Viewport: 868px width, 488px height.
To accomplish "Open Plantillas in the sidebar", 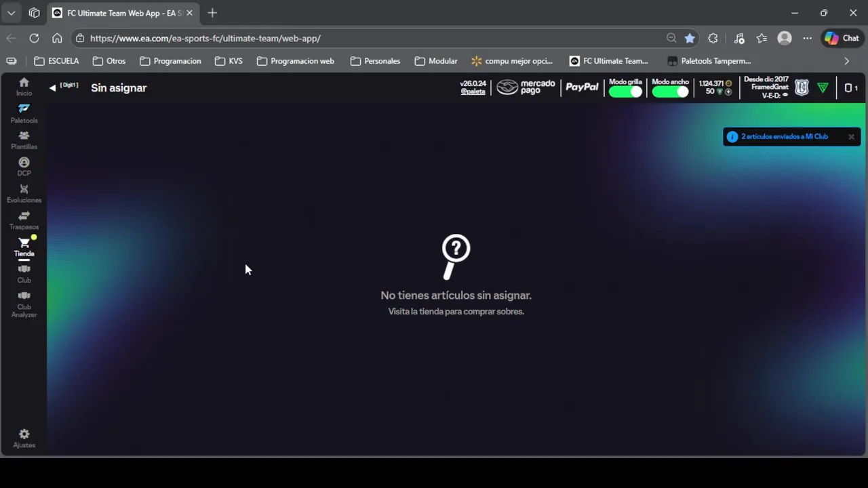I will coord(24,140).
